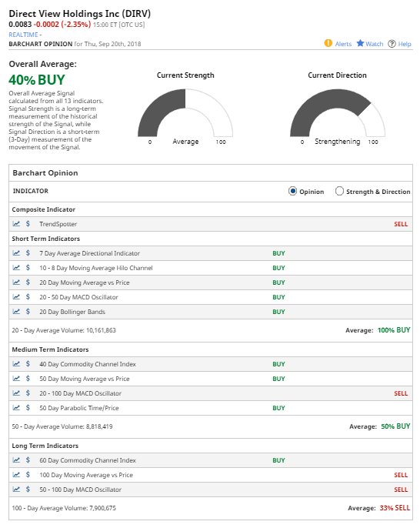Click the orange Alerts exclamation icon
The height and width of the screenshot is (528, 420).
[x=328, y=43]
